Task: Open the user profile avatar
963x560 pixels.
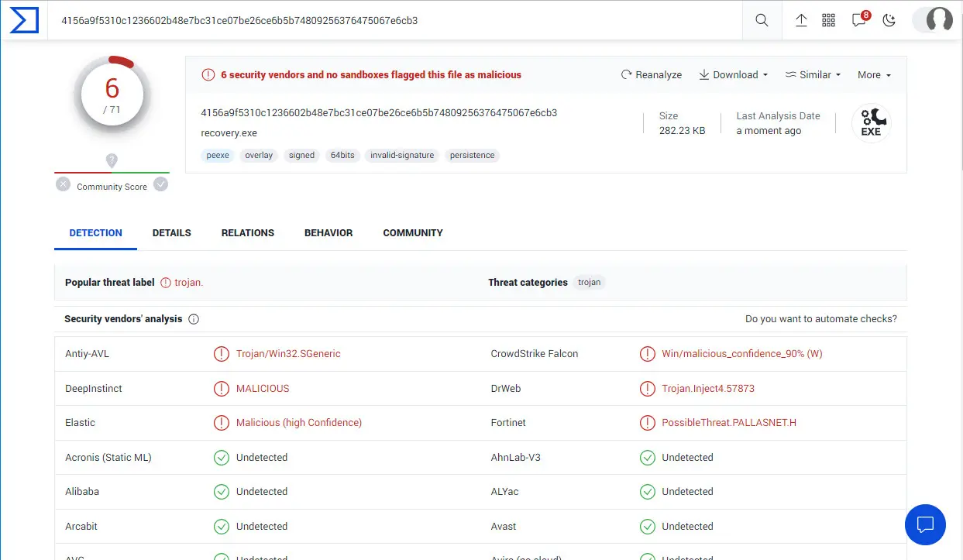Action: [x=939, y=20]
